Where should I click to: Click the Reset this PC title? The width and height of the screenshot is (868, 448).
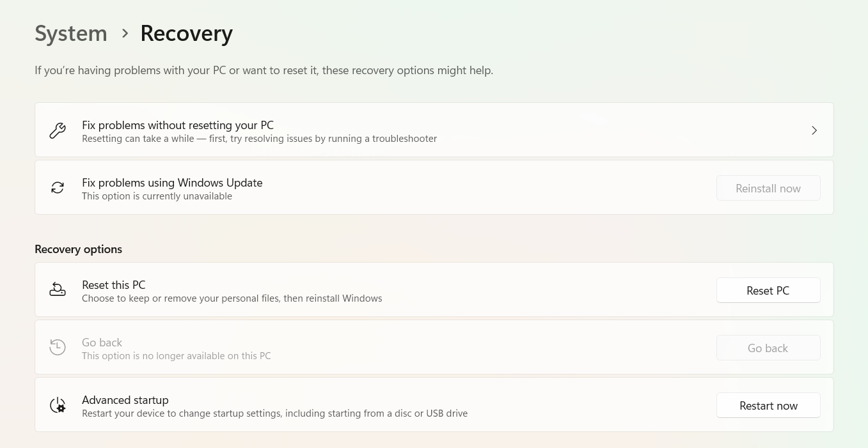pos(114,285)
